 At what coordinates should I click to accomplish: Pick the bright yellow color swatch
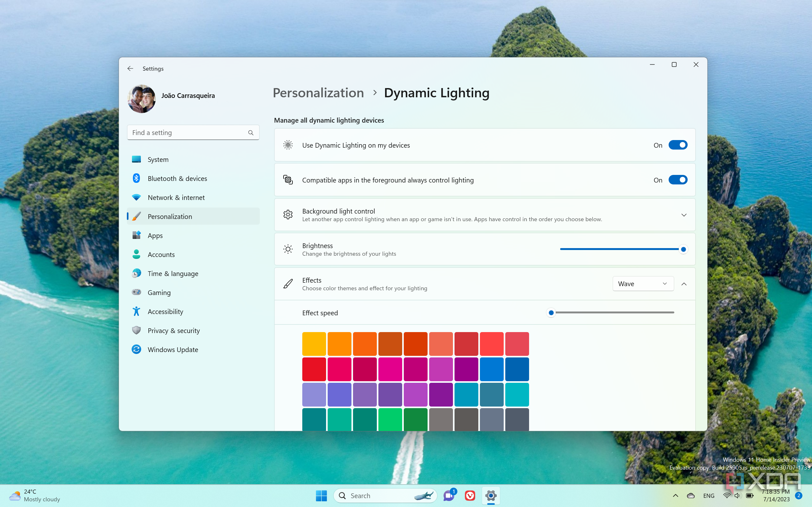(x=314, y=344)
